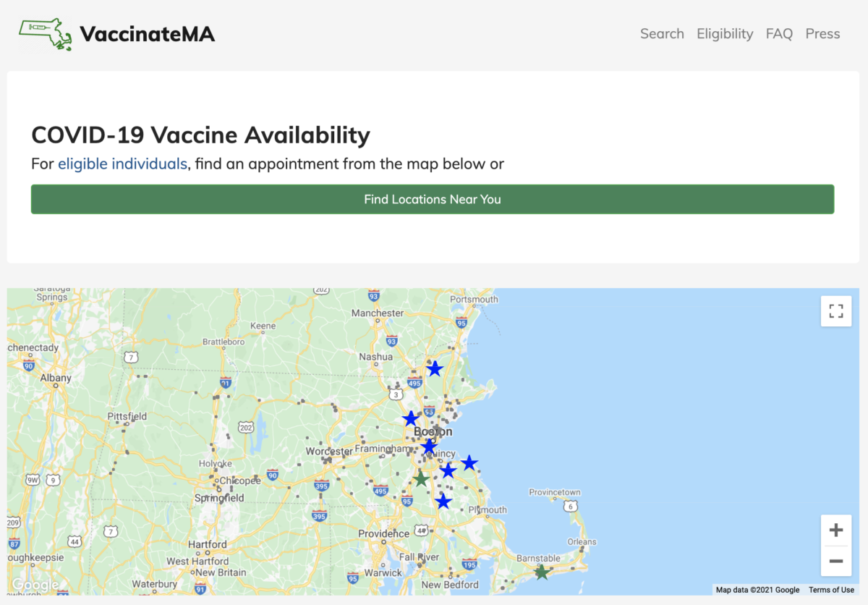The width and height of the screenshot is (868, 605).
Task: Select the blue star northwest of Boston
Action: 411,419
